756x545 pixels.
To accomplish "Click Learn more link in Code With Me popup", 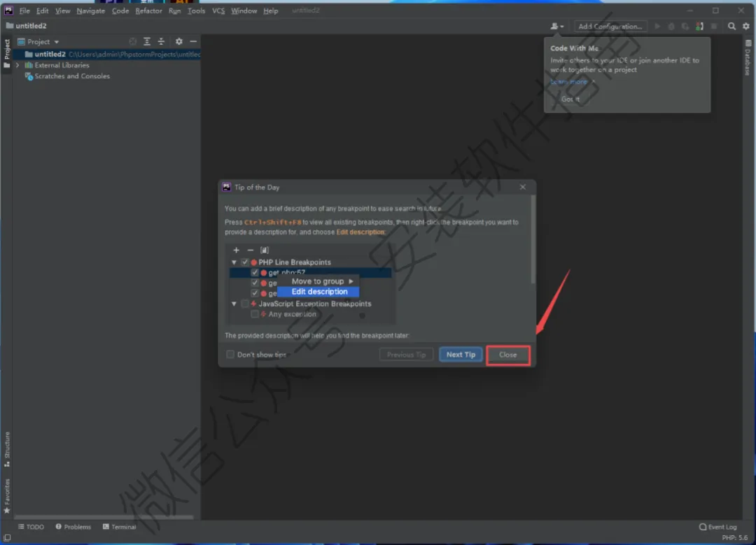I will [x=569, y=82].
